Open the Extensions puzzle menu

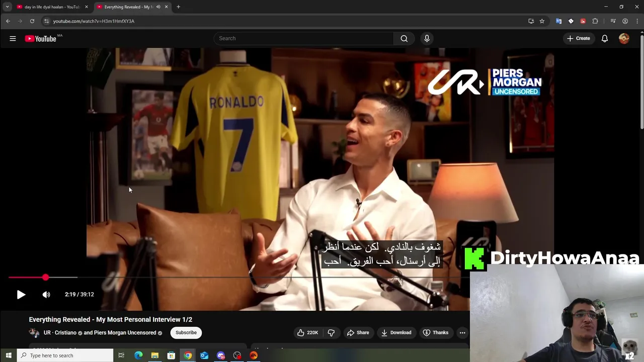point(595,21)
